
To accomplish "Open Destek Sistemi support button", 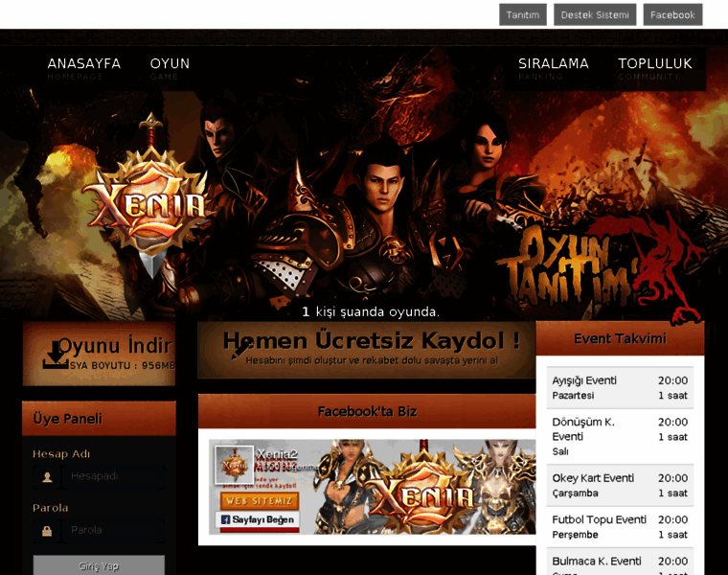I will pyautogui.click(x=595, y=15).
